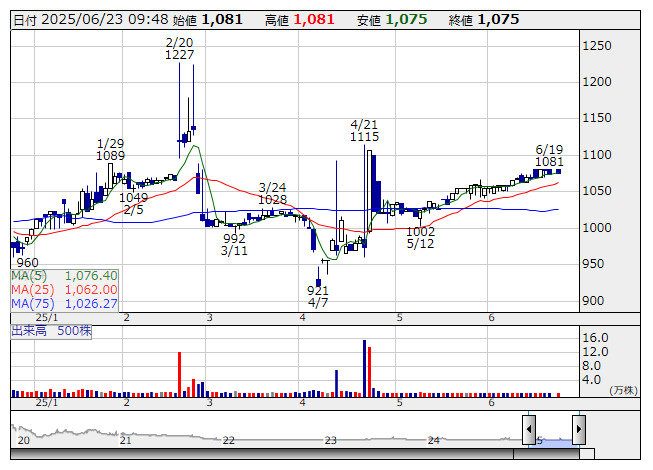Click the 安値 1,075 low price

392,20
